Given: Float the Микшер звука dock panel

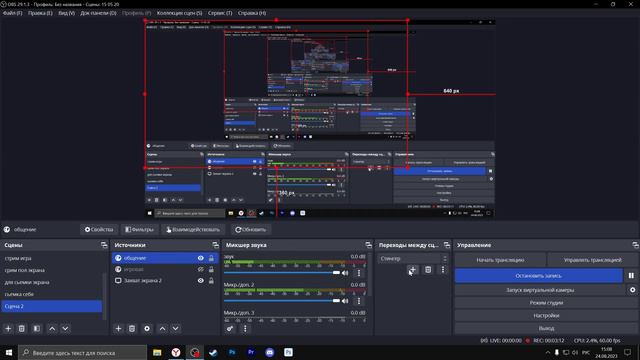Looking at the screenshot, I should point(369,245).
